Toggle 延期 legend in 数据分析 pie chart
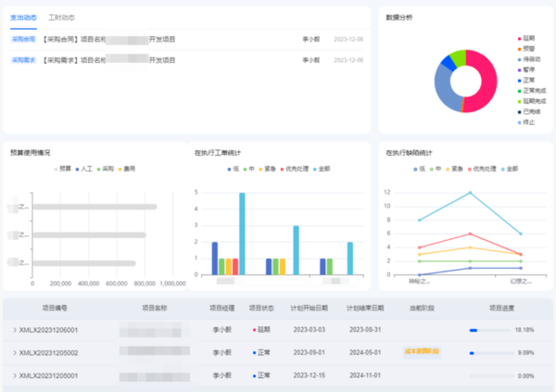This screenshot has height=392, width=556. [526, 37]
